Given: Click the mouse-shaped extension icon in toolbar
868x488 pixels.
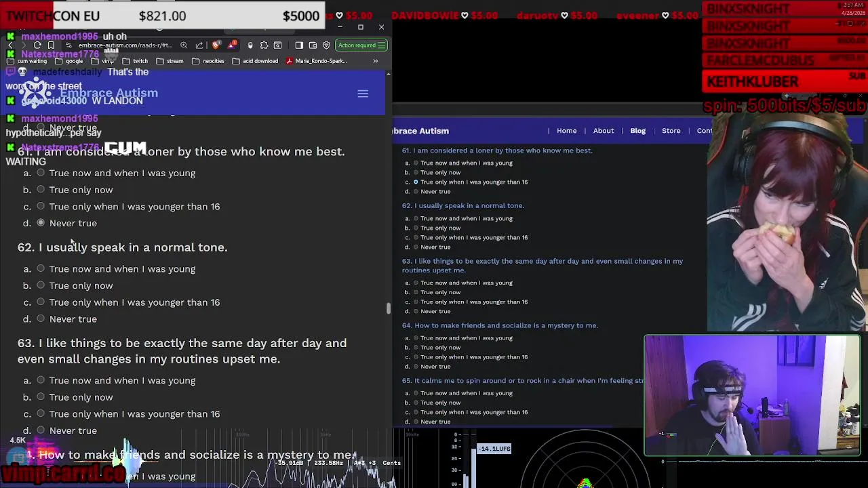Looking at the screenshot, I should point(250,45).
